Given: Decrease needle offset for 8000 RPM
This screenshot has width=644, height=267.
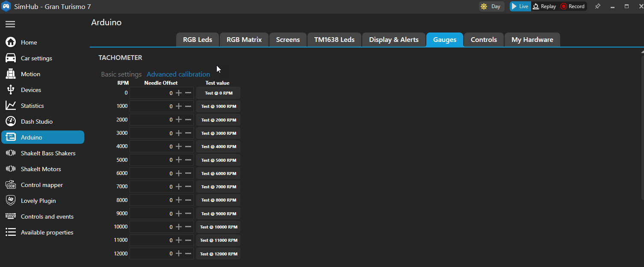Looking at the screenshot, I should [188, 200].
